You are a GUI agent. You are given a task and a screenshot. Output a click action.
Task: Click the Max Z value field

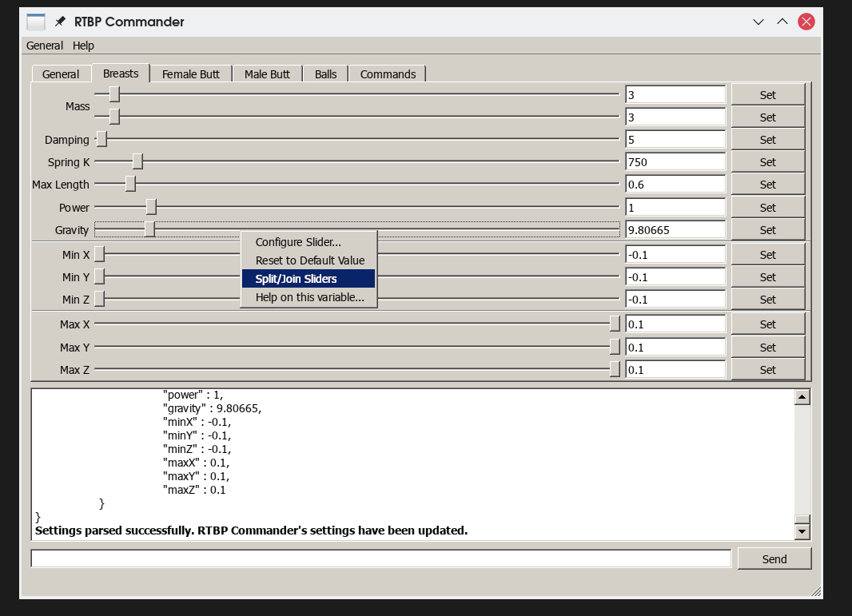tap(675, 369)
